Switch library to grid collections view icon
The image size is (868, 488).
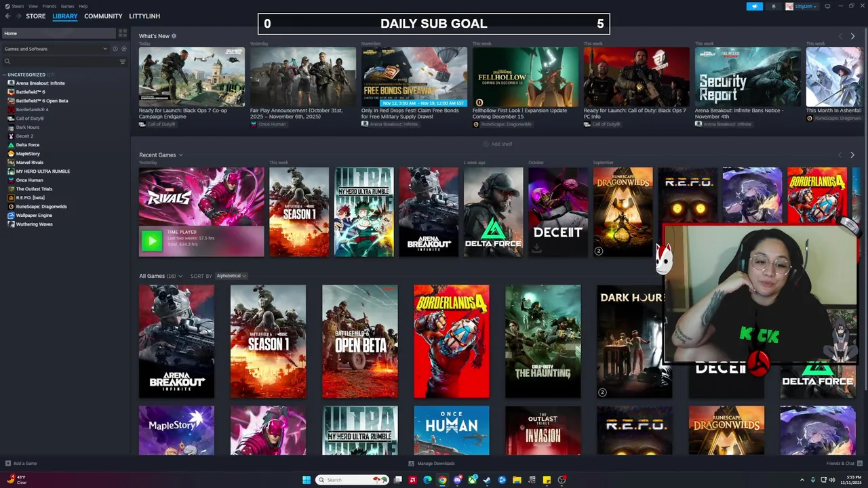(x=123, y=33)
